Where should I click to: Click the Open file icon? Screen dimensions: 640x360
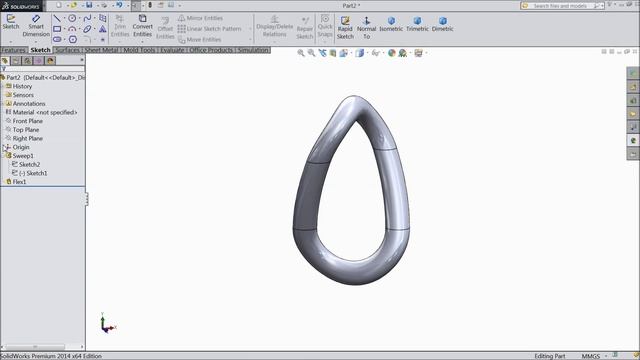coord(73,5)
